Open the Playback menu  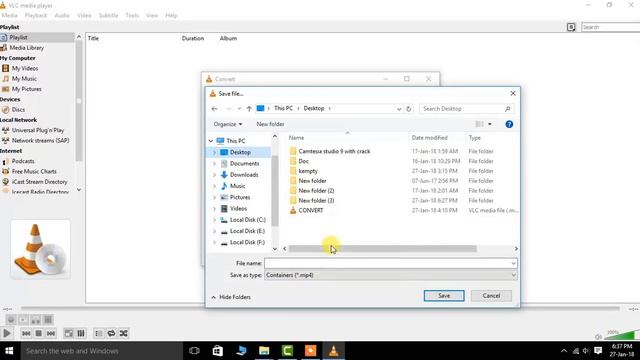click(x=36, y=15)
